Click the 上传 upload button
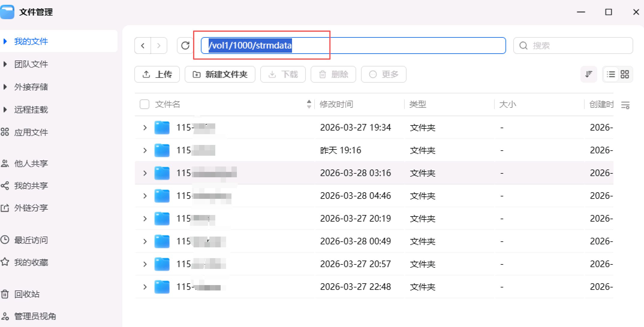The height and width of the screenshot is (327, 644). click(157, 74)
